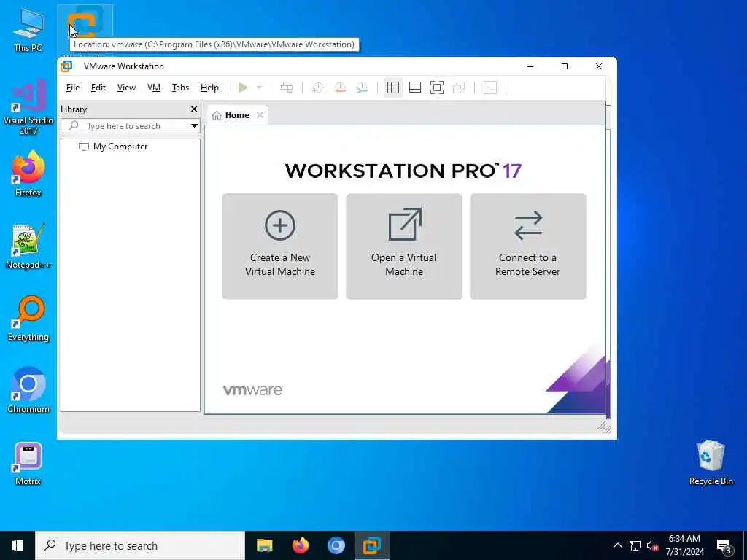Click the VMware Workstation title bar icon

(x=66, y=66)
